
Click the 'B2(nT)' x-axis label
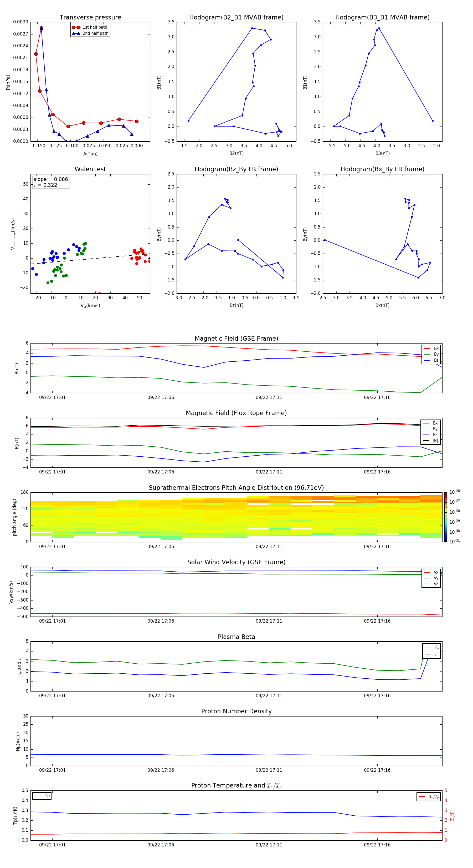pos(236,153)
